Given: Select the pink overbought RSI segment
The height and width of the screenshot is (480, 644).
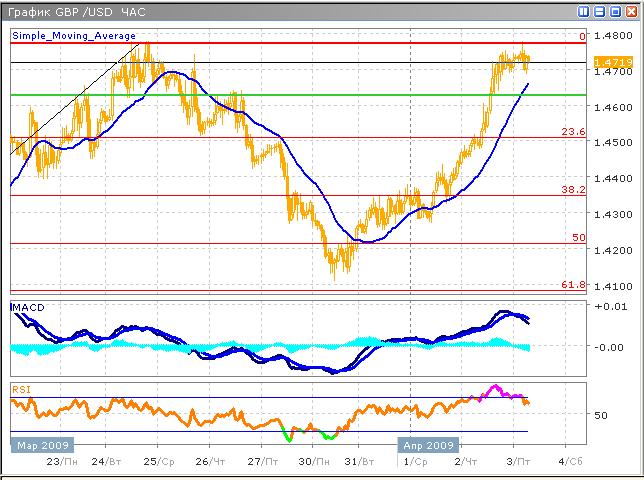Looking at the screenshot, I should [x=495, y=390].
